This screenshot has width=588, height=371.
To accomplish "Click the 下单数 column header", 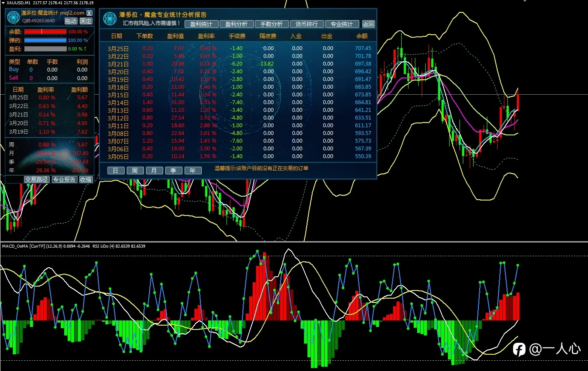I will click(145, 36).
